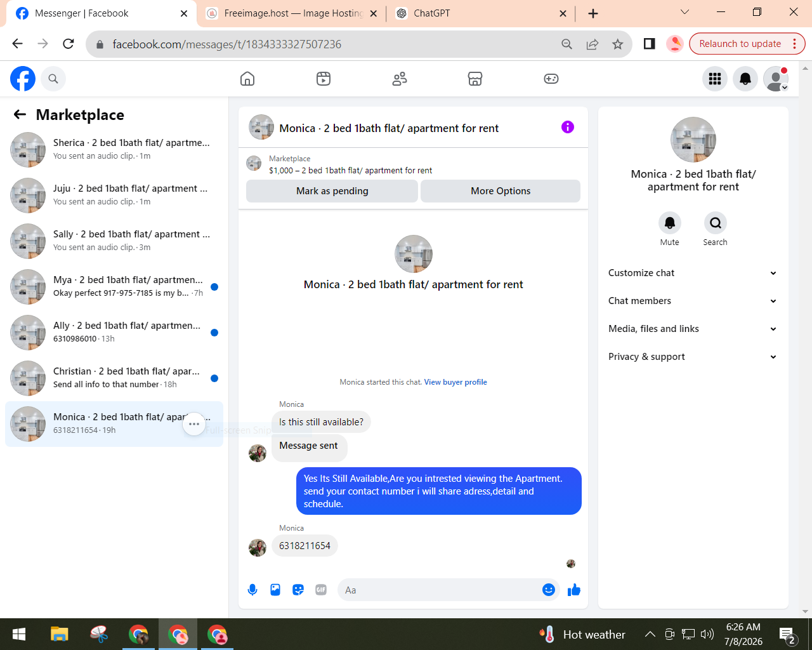812x650 pixels.
Task: Show hidden system tray icons
Action: (650, 634)
